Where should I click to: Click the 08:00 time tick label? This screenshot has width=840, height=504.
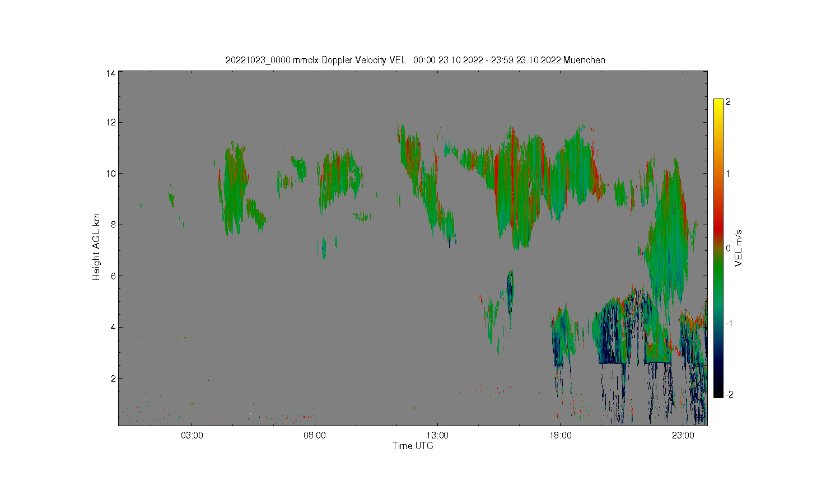pyautogui.click(x=315, y=435)
